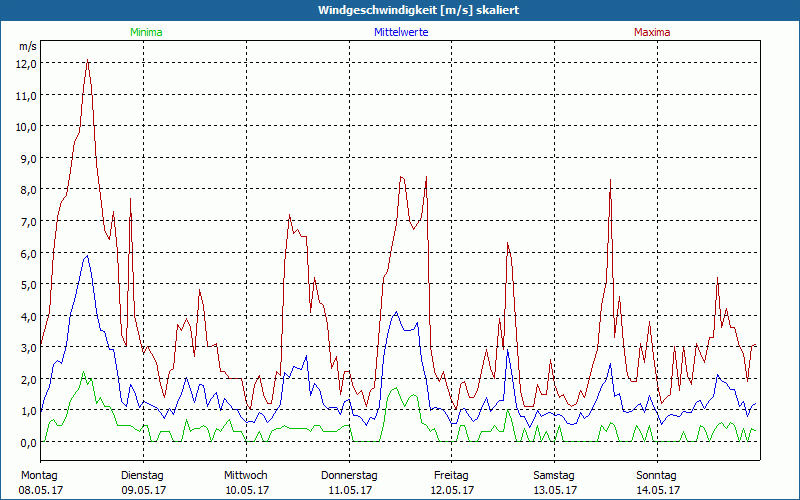Image resolution: width=800 pixels, height=500 pixels.
Task: Select the red 'Maxima' legend label
Action: click(652, 32)
